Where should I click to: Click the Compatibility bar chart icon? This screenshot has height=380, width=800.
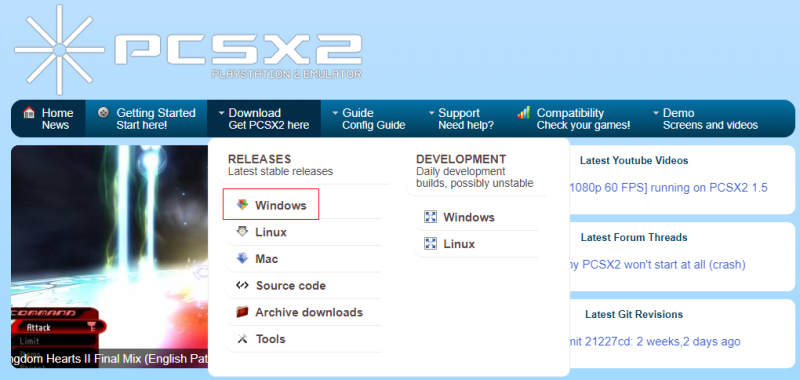tap(523, 113)
